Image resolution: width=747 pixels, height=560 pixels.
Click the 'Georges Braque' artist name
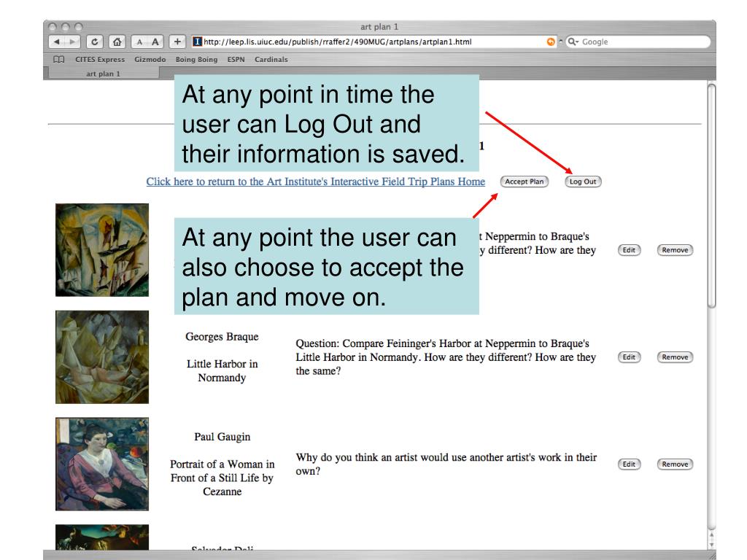click(x=222, y=337)
